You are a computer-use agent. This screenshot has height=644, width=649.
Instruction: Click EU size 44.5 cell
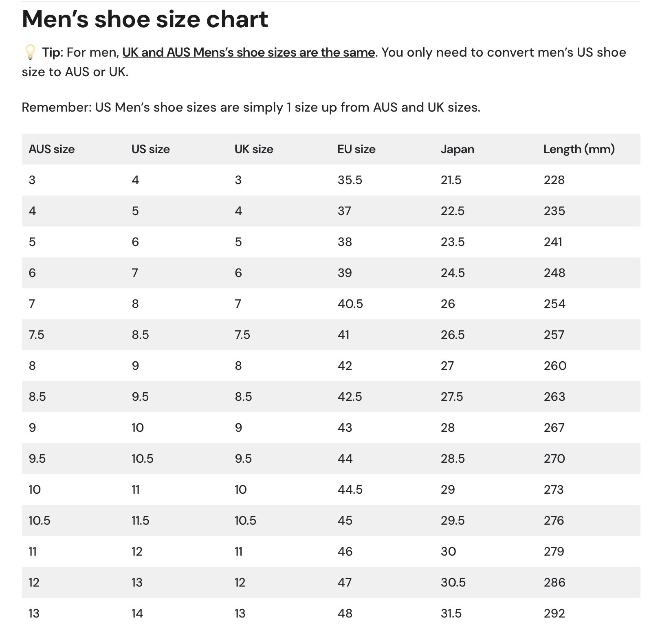point(350,490)
